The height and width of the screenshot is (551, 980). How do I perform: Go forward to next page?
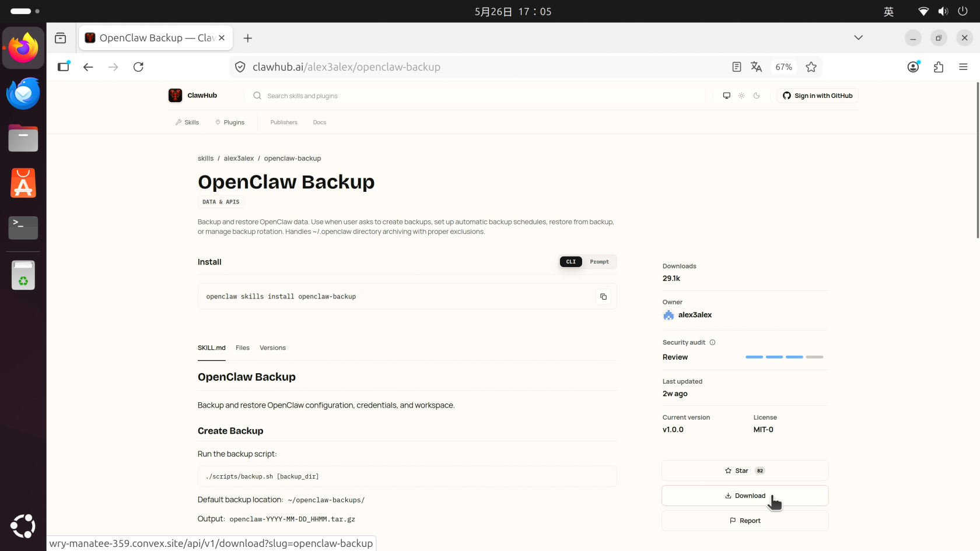point(113,67)
